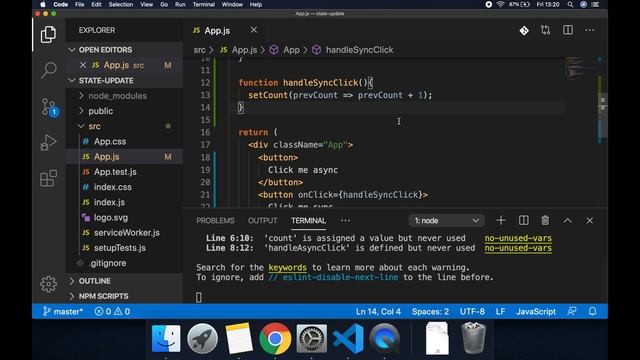Click the Open Changes icon in editor toolbar
Screen dimensions: 640x360
click(x=545, y=30)
